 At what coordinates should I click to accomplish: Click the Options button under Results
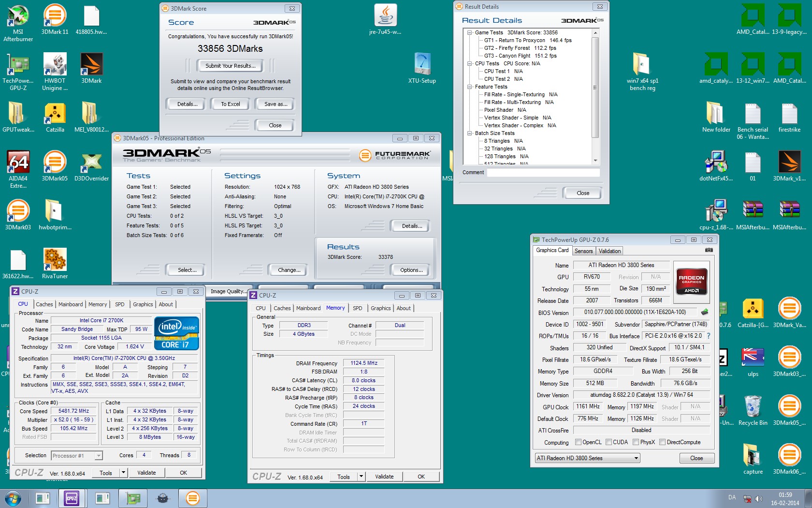point(411,270)
